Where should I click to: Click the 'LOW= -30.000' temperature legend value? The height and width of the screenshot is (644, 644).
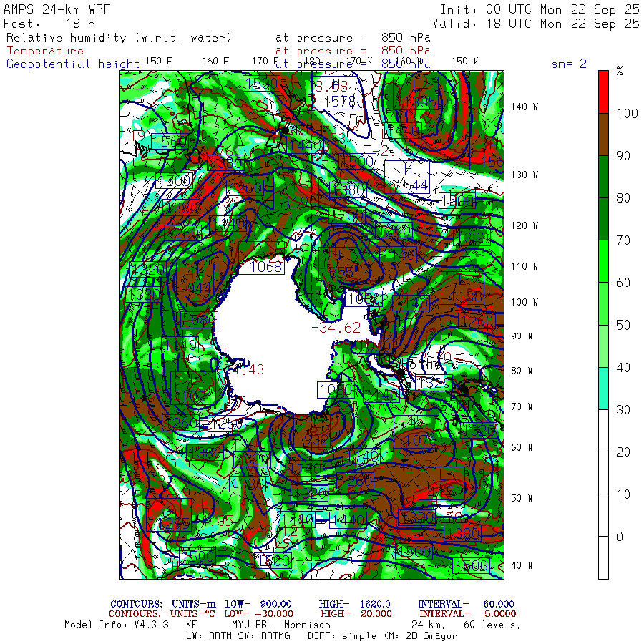[x=259, y=614]
